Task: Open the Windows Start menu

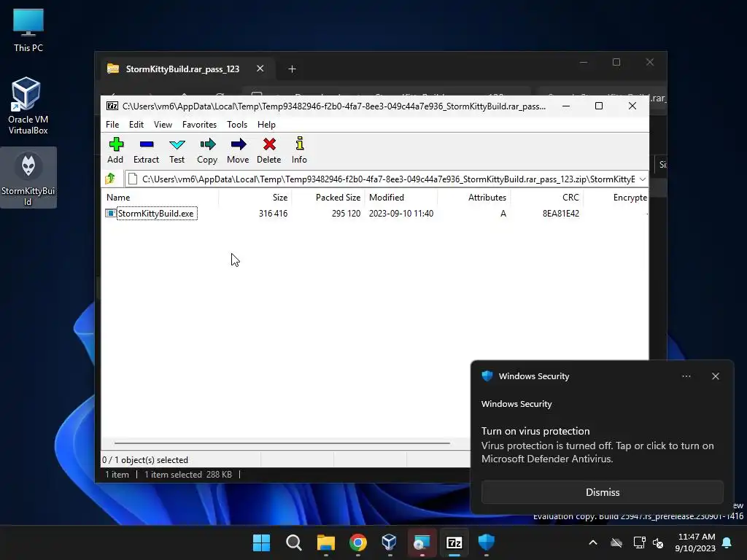Action: [x=261, y=542]
